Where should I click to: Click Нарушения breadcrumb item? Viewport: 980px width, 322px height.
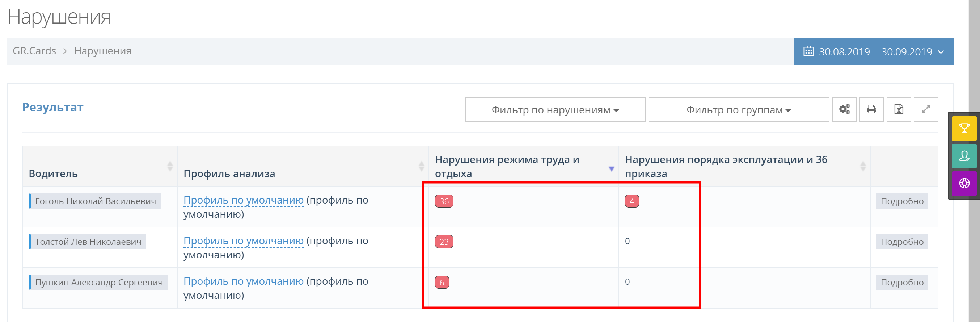(x=103, y=51)
